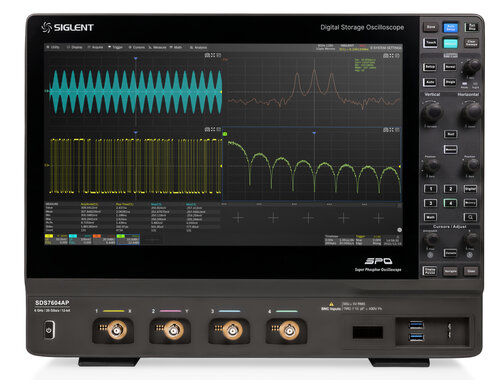Select the cyan channel 2 descriptor box
This screenshot has height=380, width=500.
coord(80,239)
